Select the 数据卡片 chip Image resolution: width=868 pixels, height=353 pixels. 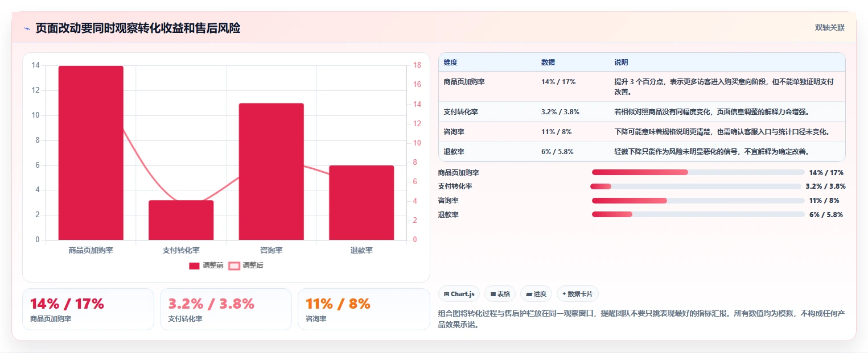tap(578, 294)
